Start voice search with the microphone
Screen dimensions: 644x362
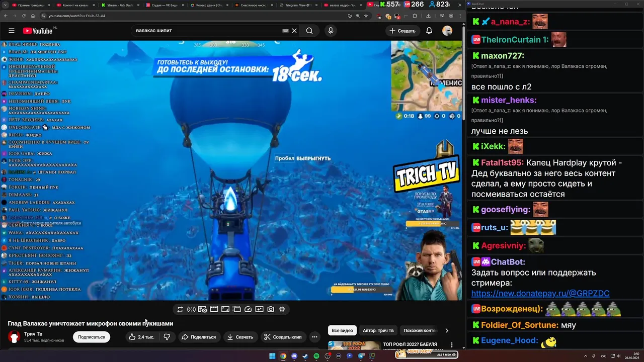(x=331, y=31)
